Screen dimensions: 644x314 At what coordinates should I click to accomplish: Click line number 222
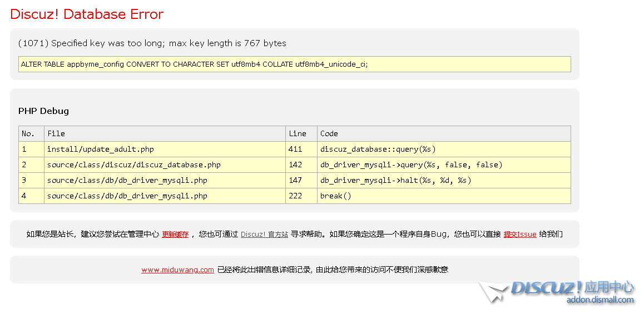(301, 196)
